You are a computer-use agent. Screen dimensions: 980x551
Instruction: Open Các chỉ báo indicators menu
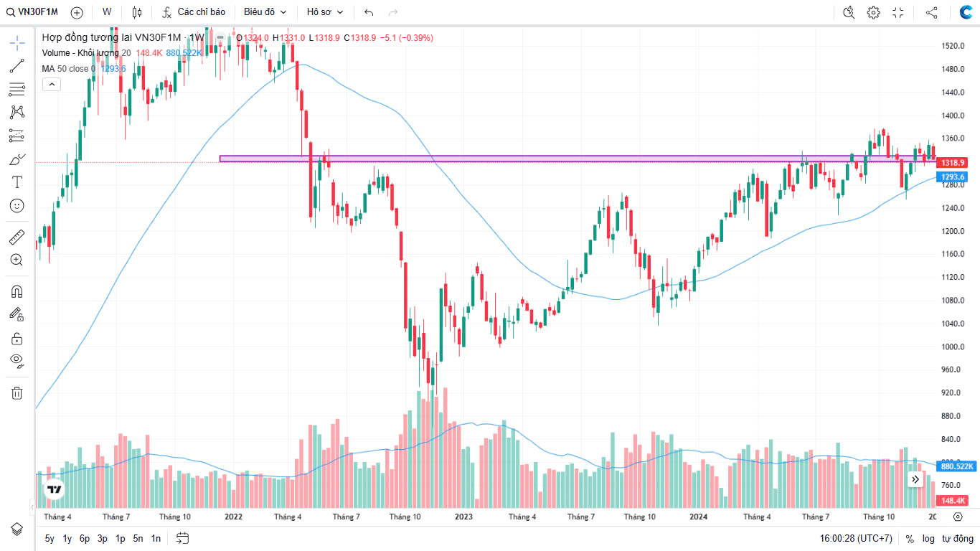pyautogui.click(x=194, y=12)
